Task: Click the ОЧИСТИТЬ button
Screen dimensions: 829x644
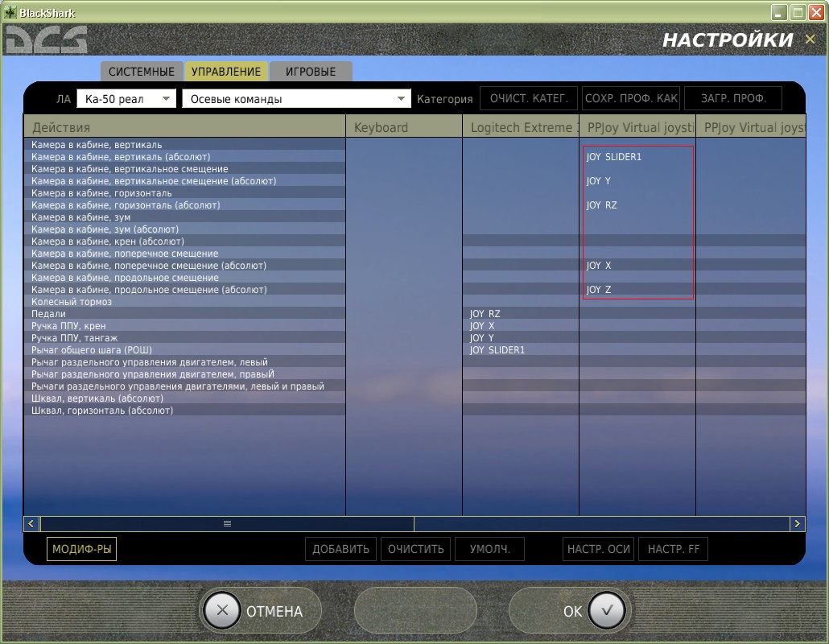Action: [x=415, y=549]
